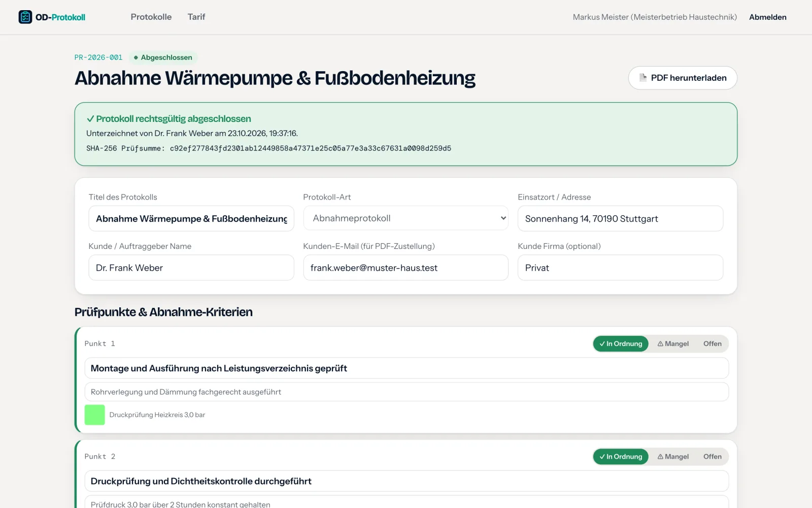The width and height of the screenshot is (812, 508).
Task: Click the SHA-256 Prüfsumme hash text
Action: pyautogui.click(x=268, y=148)
